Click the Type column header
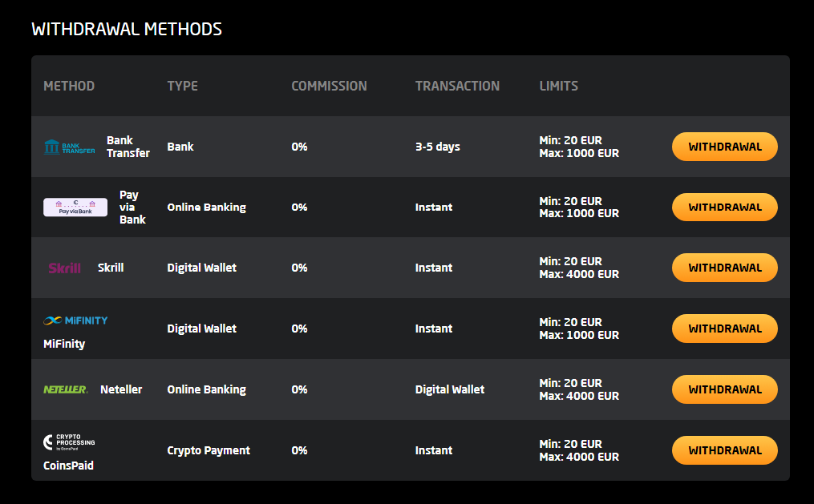The width and height of the screenshot is (814, 504). coord(182,86)
